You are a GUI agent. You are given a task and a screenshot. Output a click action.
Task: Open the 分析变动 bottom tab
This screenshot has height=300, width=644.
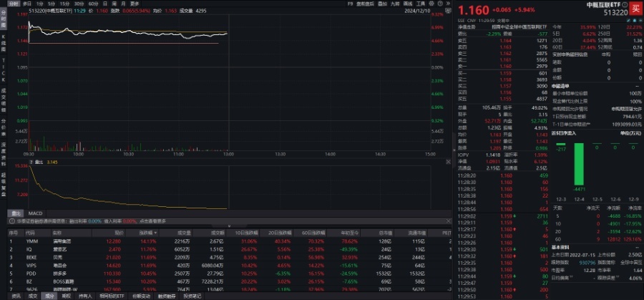pyautogui.click(x=143, y=295)
